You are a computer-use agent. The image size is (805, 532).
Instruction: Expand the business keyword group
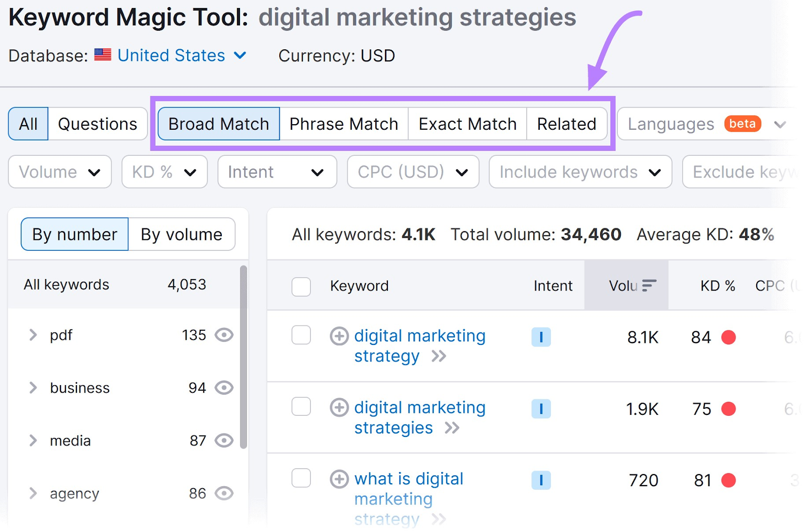pyautogui.click(x=33, y=388)
